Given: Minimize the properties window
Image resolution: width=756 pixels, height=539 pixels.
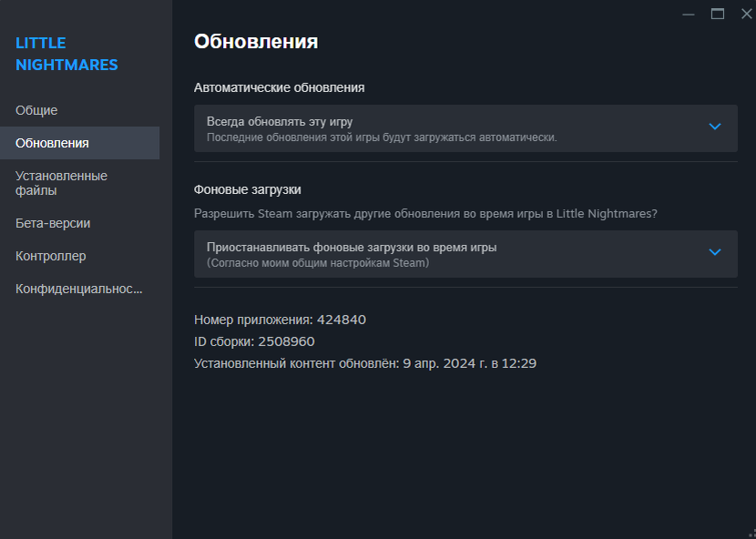Looking at the screenshot, I should [689, 15].
